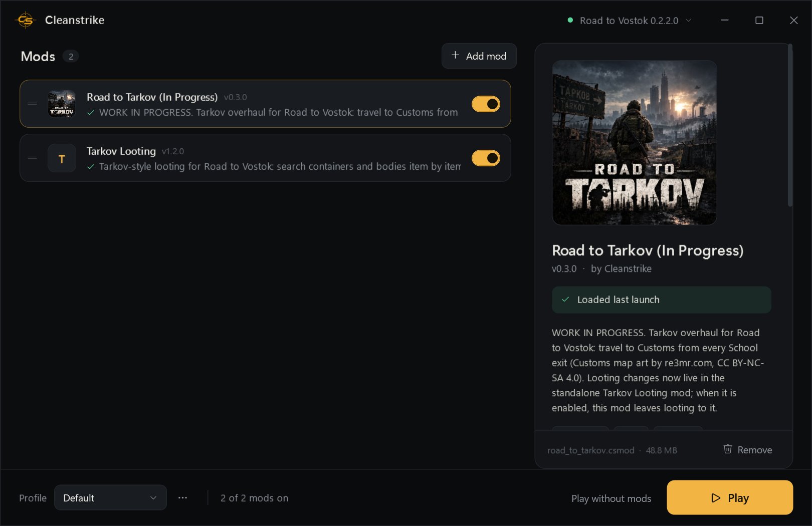
Task: Close the Cleanstrike window
Action: [x=794, y=20]
